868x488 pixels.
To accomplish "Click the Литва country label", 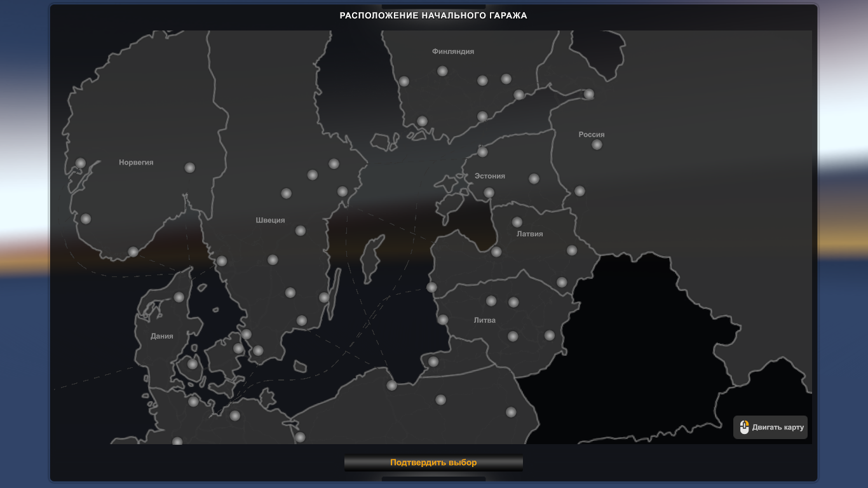I will click(484, 320).
